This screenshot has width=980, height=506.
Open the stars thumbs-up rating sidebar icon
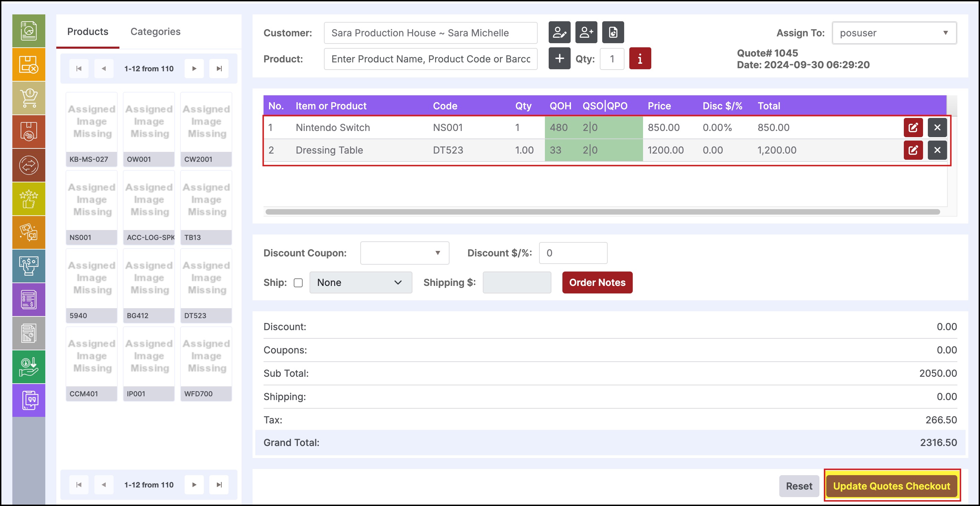pos(28,198)
